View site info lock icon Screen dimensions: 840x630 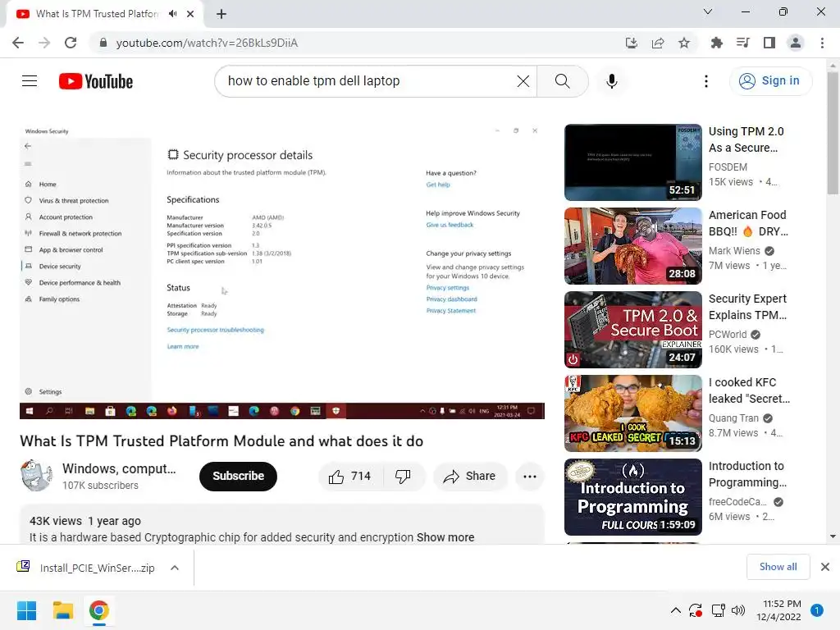103,43
